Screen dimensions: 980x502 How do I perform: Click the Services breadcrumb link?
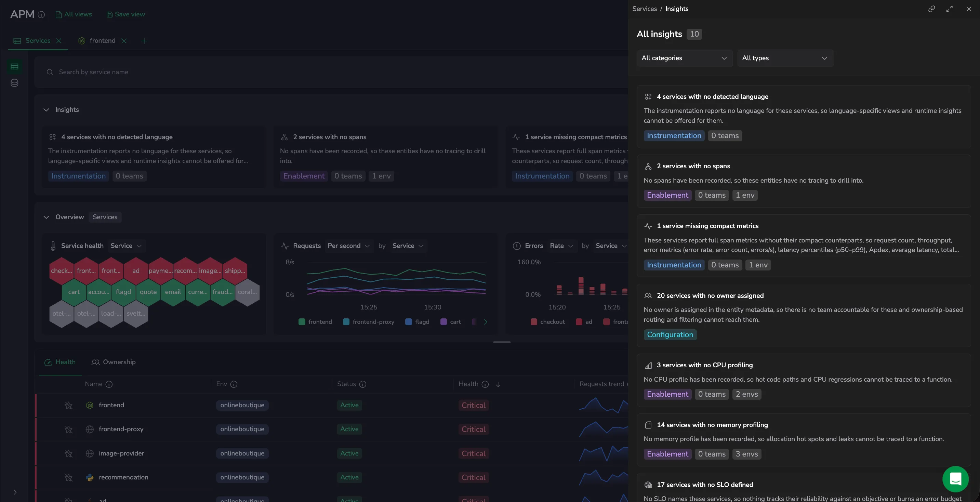(644, 9)
